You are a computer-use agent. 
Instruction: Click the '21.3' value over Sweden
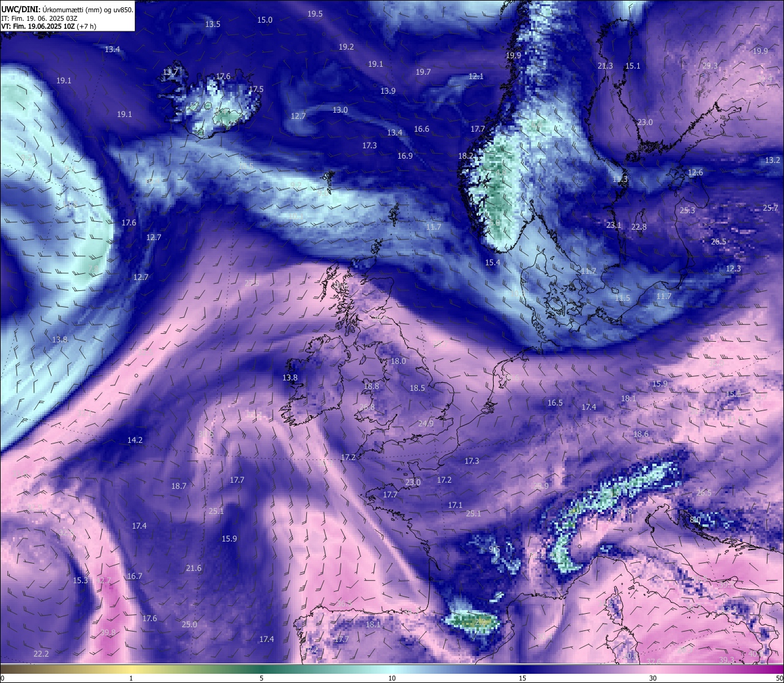pyautogui.click(x=605, y=66)
